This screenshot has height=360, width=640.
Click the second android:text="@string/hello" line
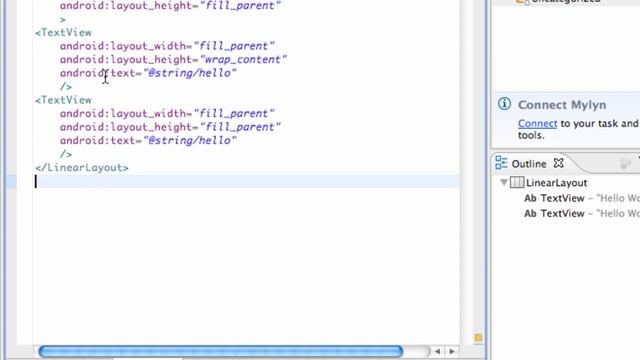[148, 140]
